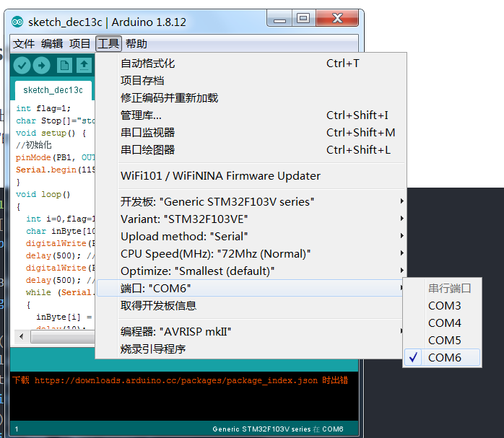
Task: Click the Upload arrow toolbar button
Action: pyautogui.click(x=41, y=66)
